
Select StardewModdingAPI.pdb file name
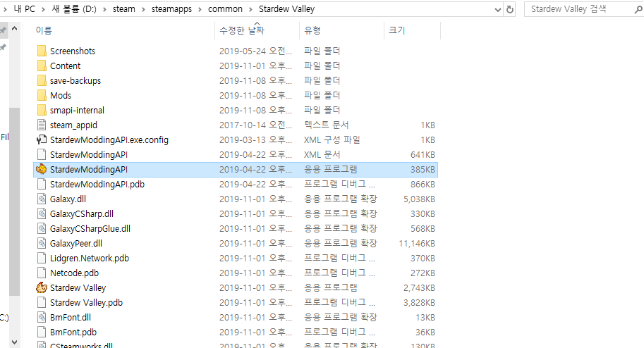[x=97, y=184]
